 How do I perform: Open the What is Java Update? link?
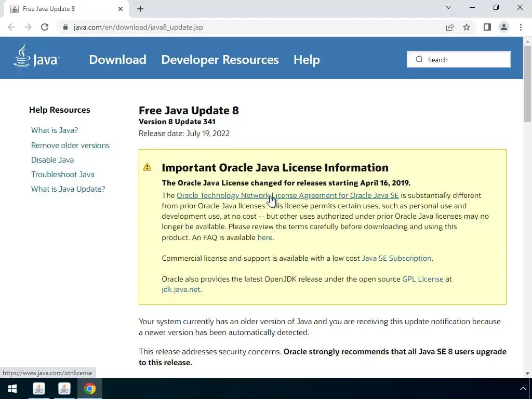[x=68, y=189]
